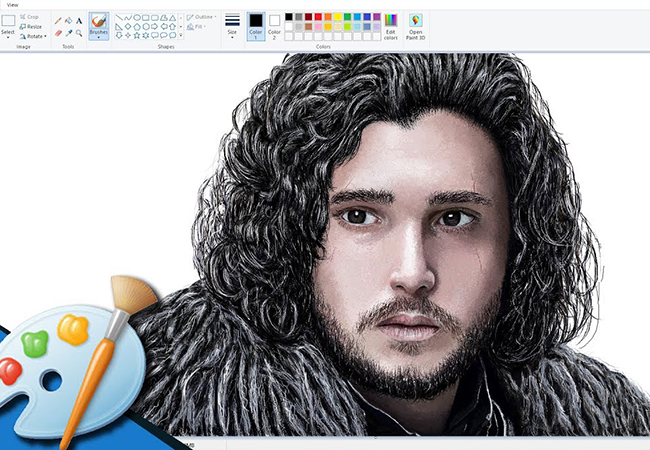The height and width of the screenshot is (450, 650).
Task: Choose the Polygon shape
Action: point(164,17)
